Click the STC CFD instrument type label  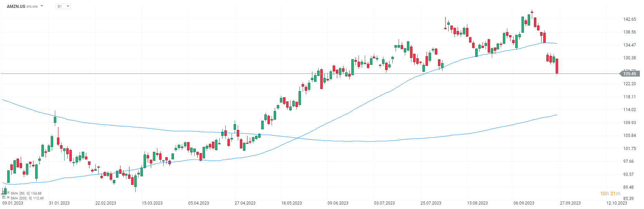(x=32, y=7)
